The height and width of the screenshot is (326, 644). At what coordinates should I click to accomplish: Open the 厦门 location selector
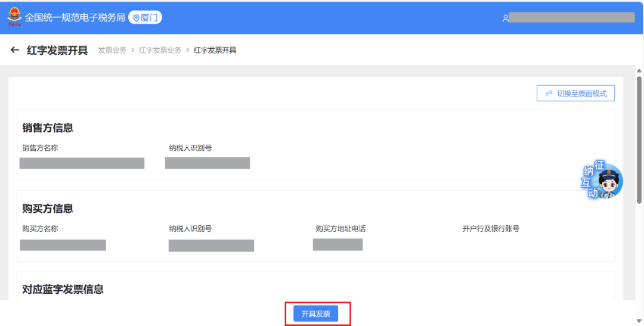(145, 18)
